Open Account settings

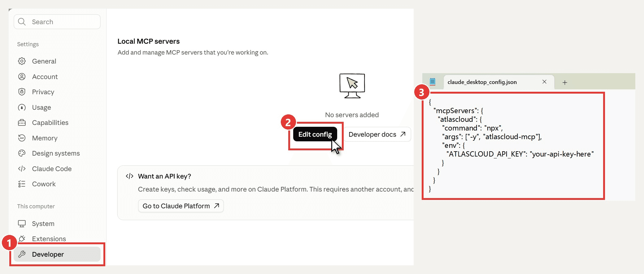[57, 77]
